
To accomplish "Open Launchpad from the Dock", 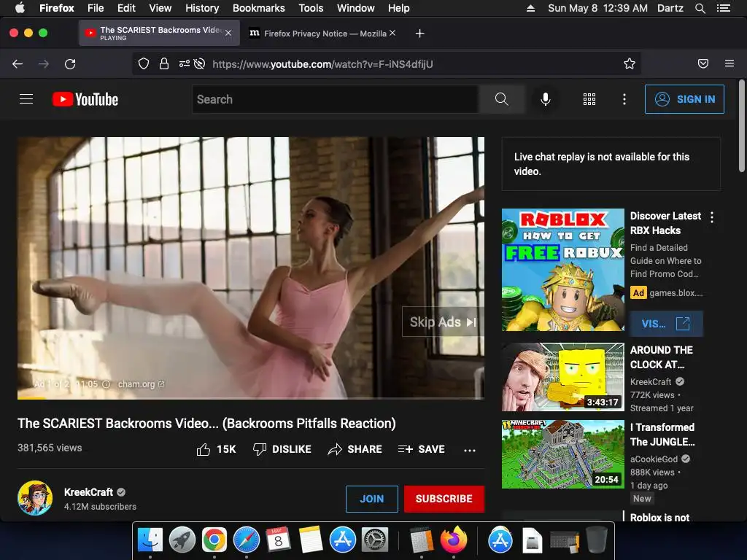I will click(182, 540).
